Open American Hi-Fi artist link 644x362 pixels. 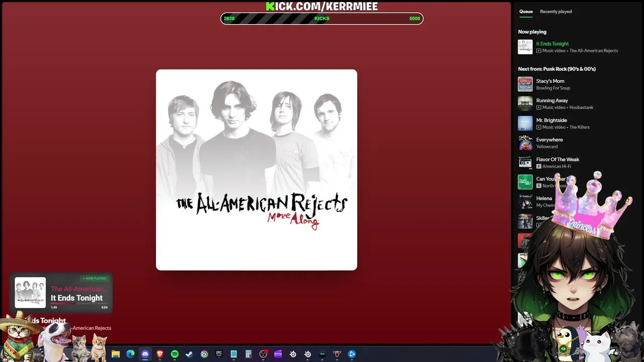point(556,166)
